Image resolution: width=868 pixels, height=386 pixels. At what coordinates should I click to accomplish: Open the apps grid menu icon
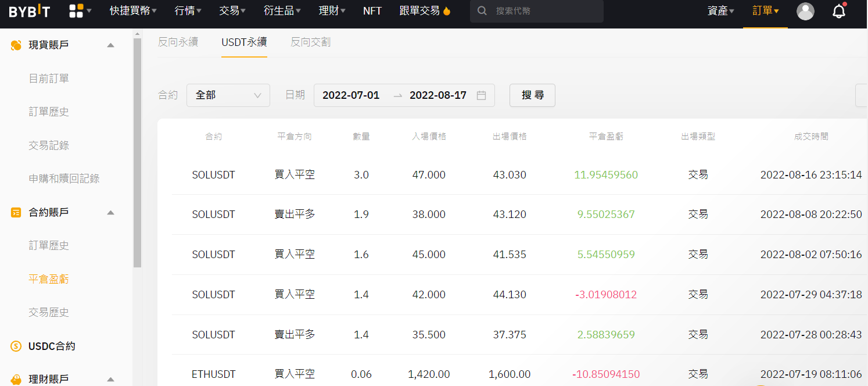[x=76, y=10]
